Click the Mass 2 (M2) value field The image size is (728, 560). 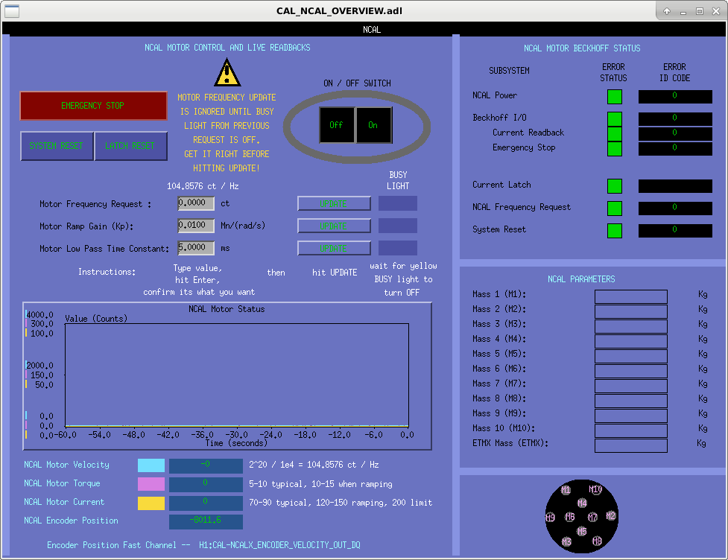[631, 311]
